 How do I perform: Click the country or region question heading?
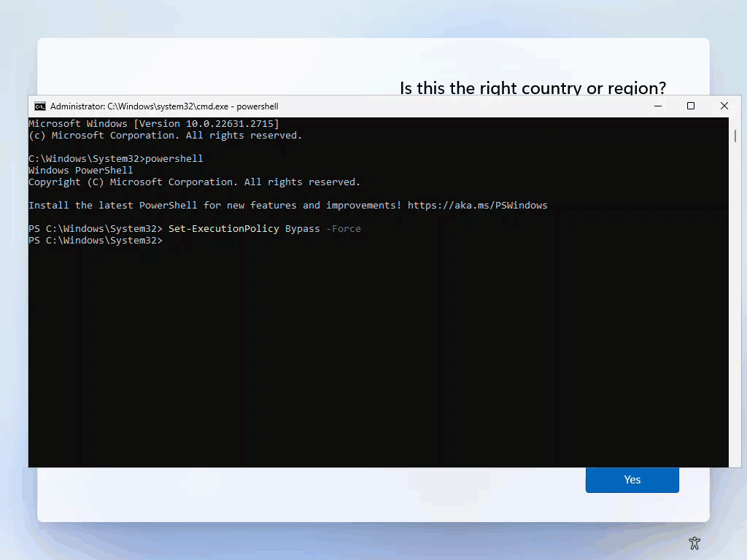pos(532,86)
